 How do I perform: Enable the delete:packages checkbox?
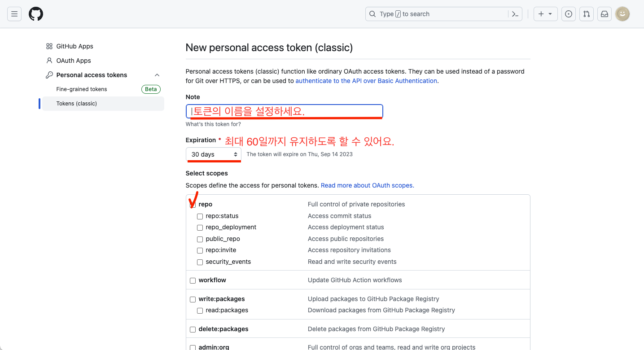[193, 329]
